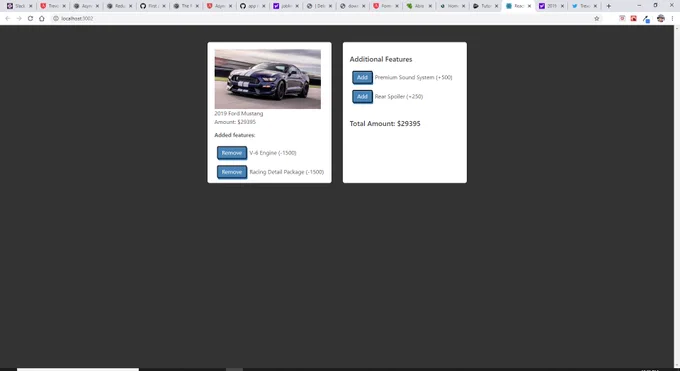
Task: Add the Premium Sound System feature
Action: tap(362, 77)
